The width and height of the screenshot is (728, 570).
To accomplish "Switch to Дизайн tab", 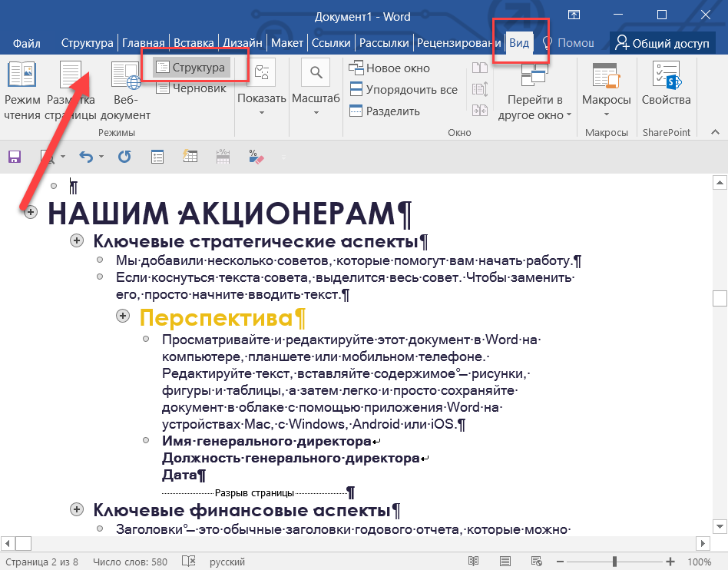I will (243, 43).
